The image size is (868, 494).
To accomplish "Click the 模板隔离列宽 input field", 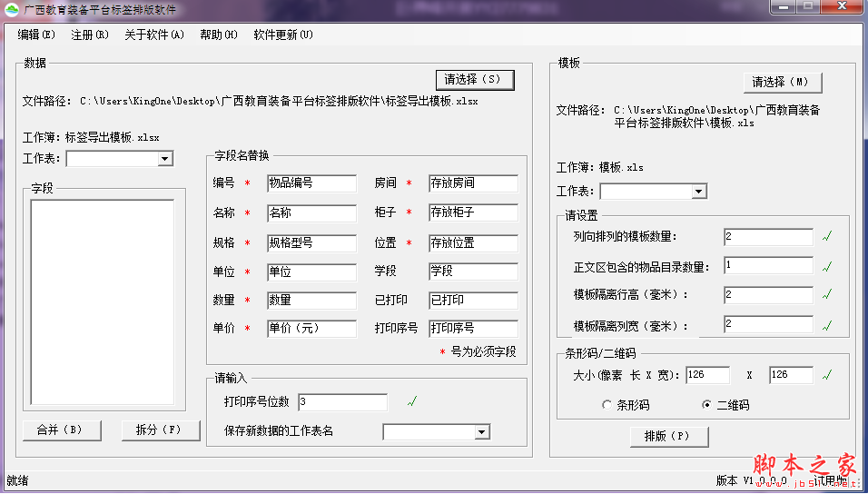I will point(768,324).
